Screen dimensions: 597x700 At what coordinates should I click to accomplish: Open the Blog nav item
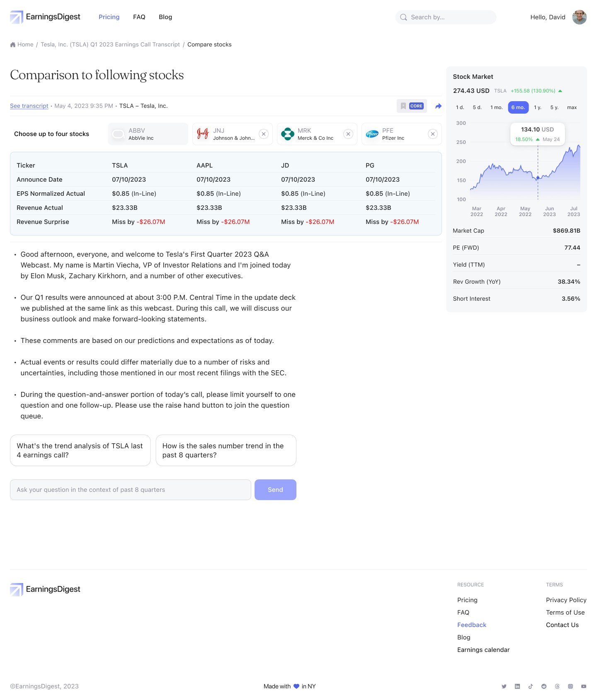165,17
